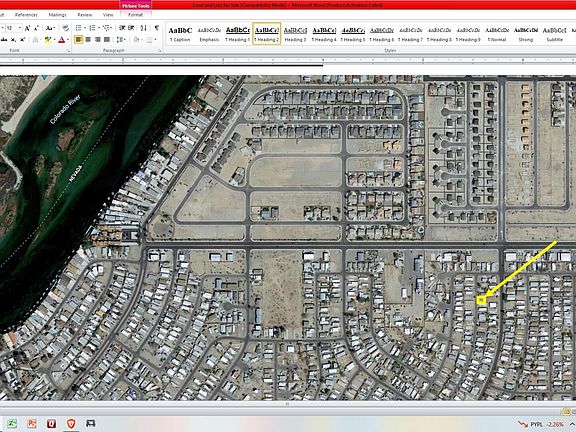The width and height of the screenshot is (576, 432).
Task: Click the Numbering list icon
Action: pos(92,28)
